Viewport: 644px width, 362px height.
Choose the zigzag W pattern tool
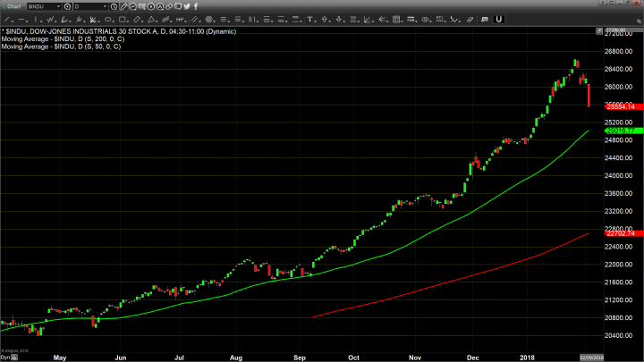click(x=51, y=20)
